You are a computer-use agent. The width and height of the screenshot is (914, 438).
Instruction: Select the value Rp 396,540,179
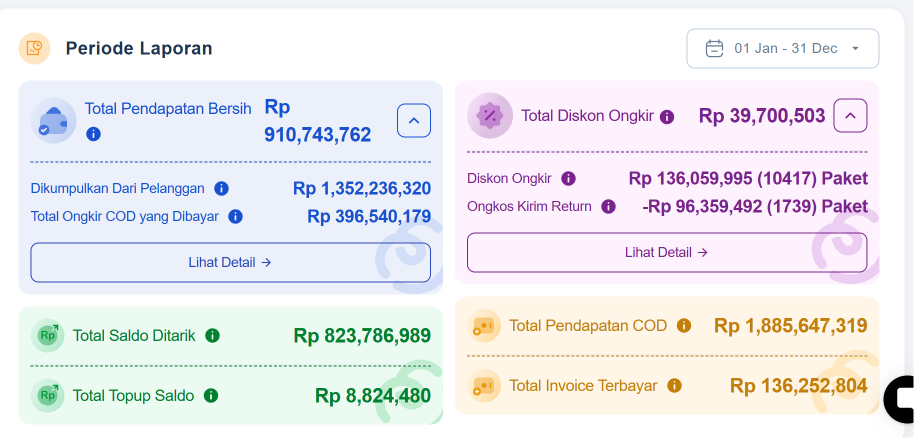tap(369, 216)
